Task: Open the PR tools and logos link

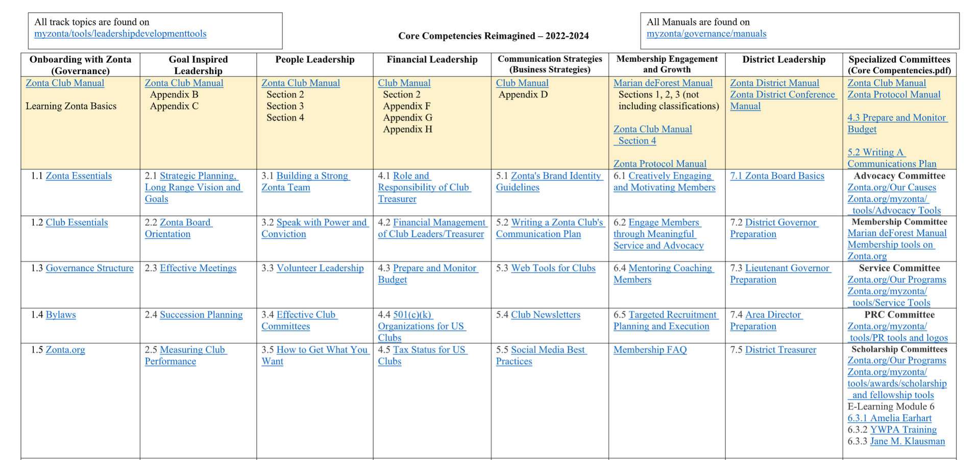Action: [x=898, y=332]
